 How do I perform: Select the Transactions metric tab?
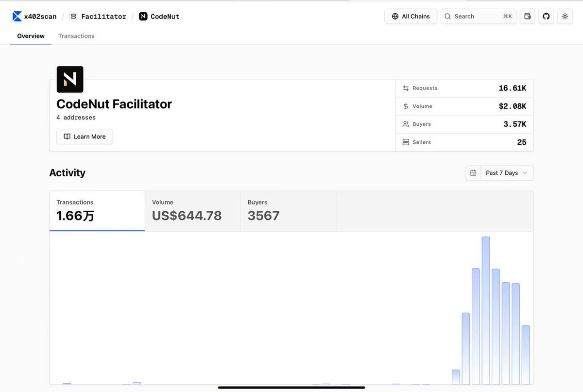97,211
